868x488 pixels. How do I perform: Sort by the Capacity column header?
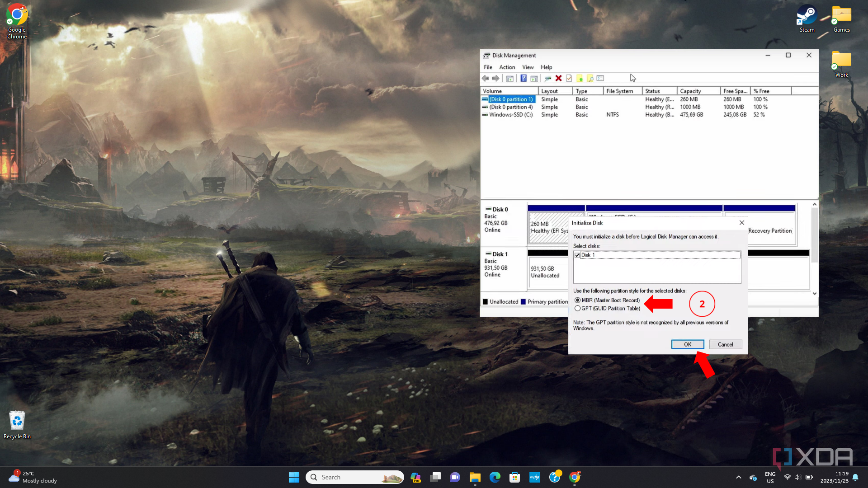699,91
